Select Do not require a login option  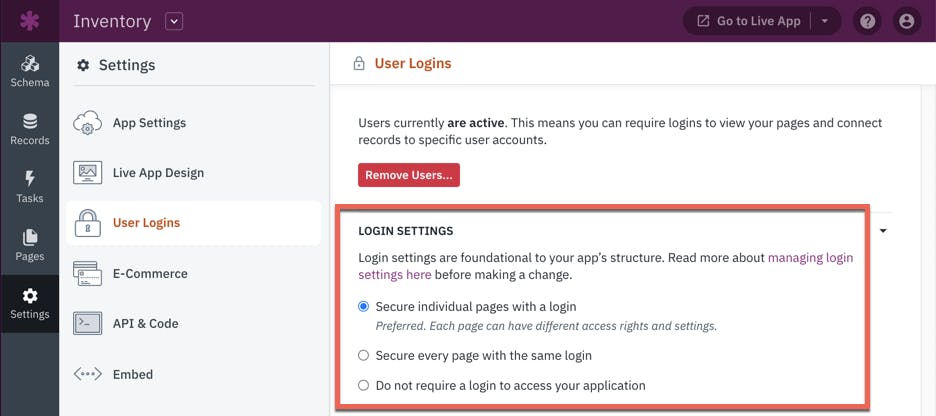[x=364, y=386]
